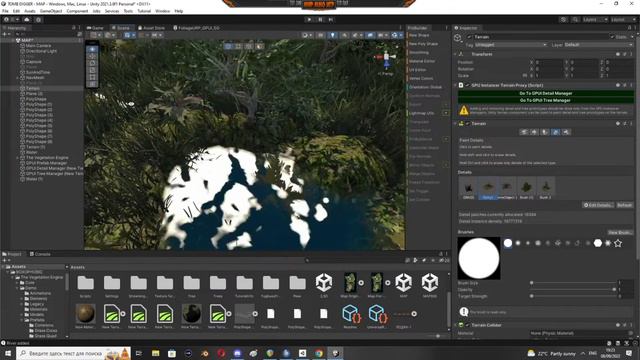Open the Component menu
640x360 pixels.
click(x=77, y=11)
